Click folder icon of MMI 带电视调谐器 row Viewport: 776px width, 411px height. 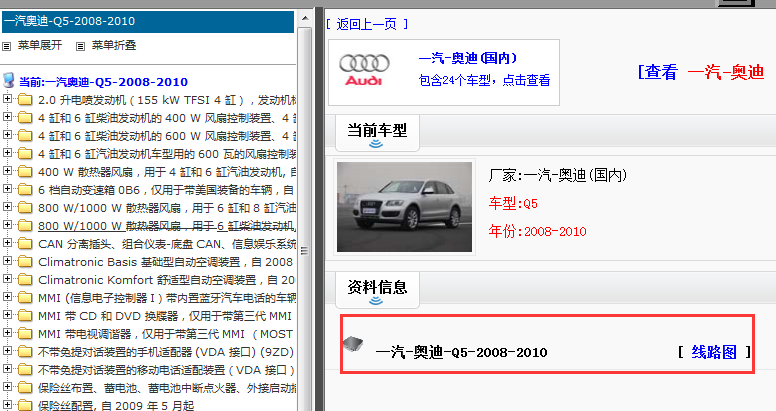point(25,334)
